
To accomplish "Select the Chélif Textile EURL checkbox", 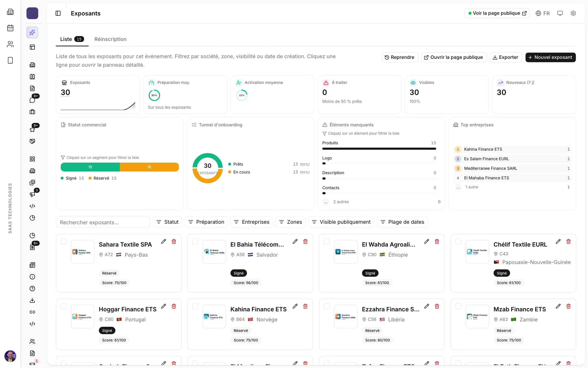I will [458, 241].
